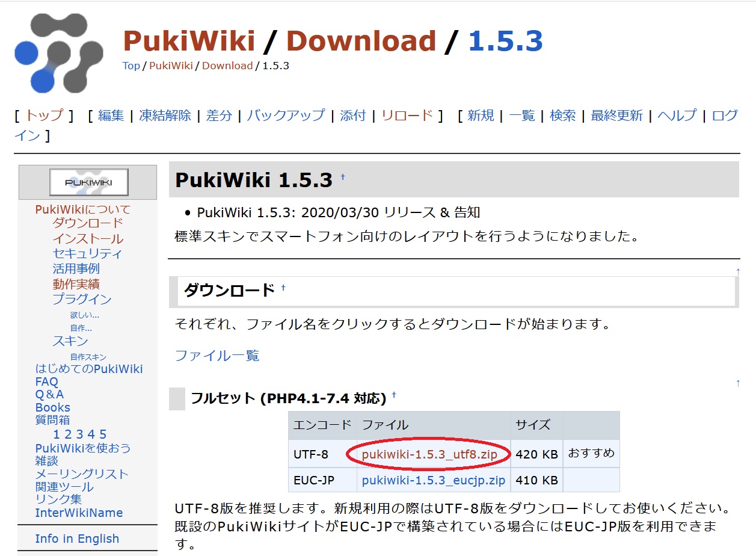756x556 pixels.
Task: Open 関連ツール in the sidebar
Action: tap(64, 487)
